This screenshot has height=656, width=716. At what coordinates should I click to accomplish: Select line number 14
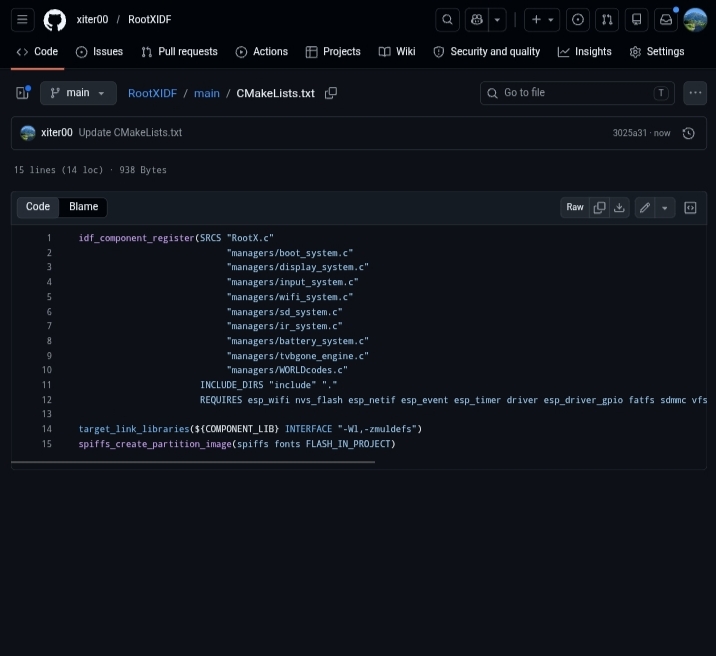[47, 429]
